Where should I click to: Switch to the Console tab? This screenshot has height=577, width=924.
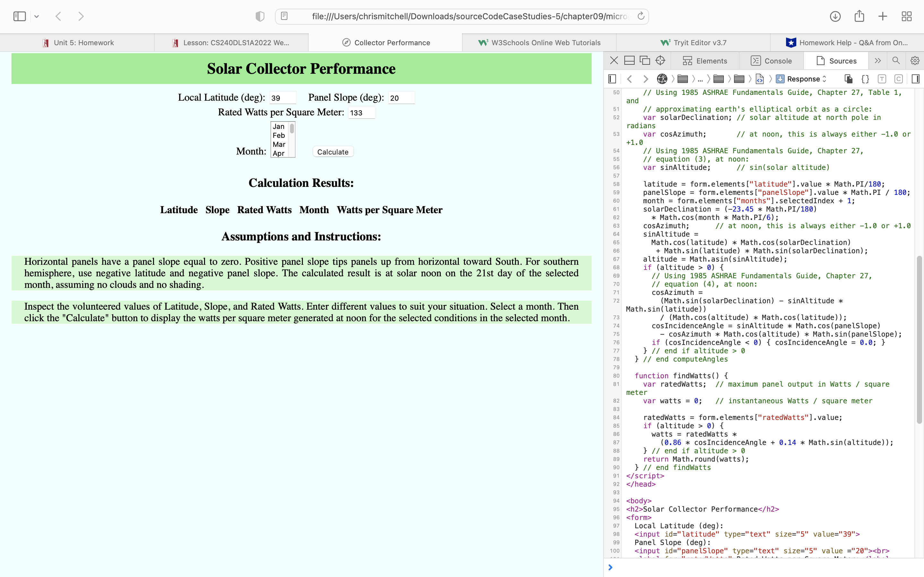tap(771, 61)
